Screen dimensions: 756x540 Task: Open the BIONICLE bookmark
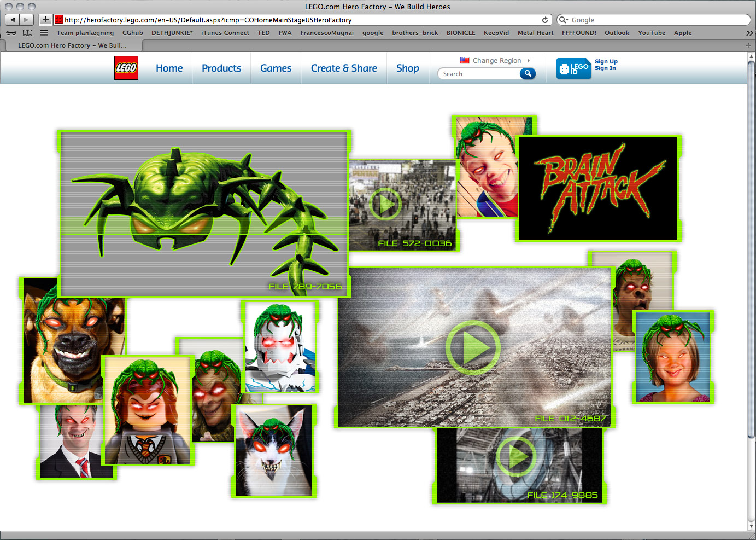point(461,33)
